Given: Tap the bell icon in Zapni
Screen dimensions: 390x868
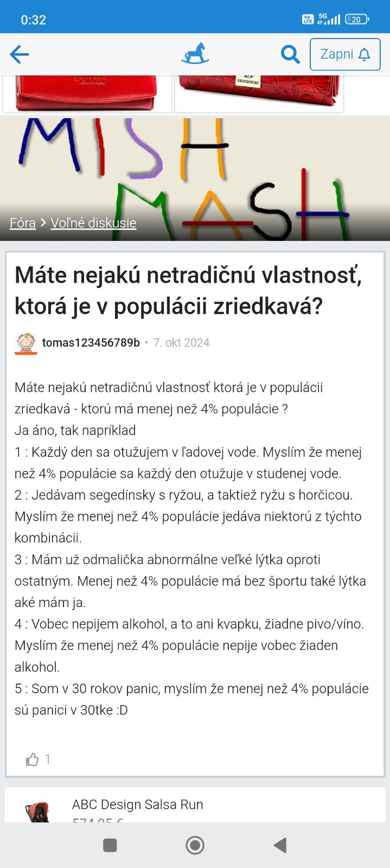Looking at the screenshot, I should coord(365,54).
